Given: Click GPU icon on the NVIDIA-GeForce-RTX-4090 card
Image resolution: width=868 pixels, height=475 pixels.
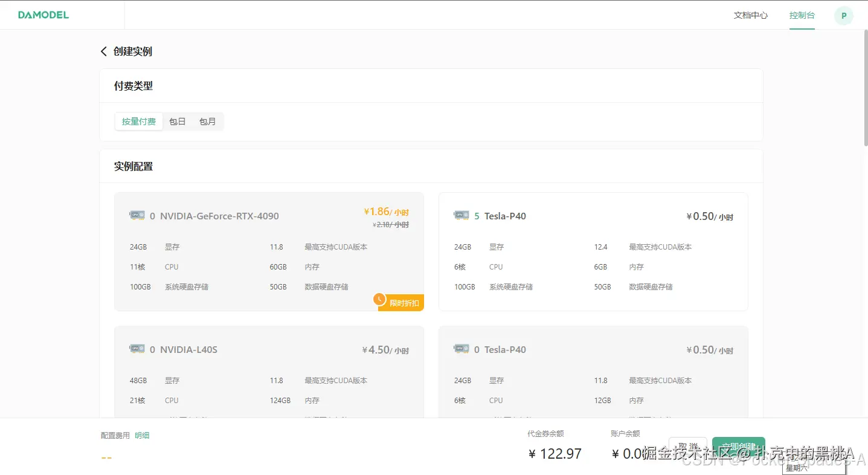Looking at the screenshot, I should coord(137,215).
